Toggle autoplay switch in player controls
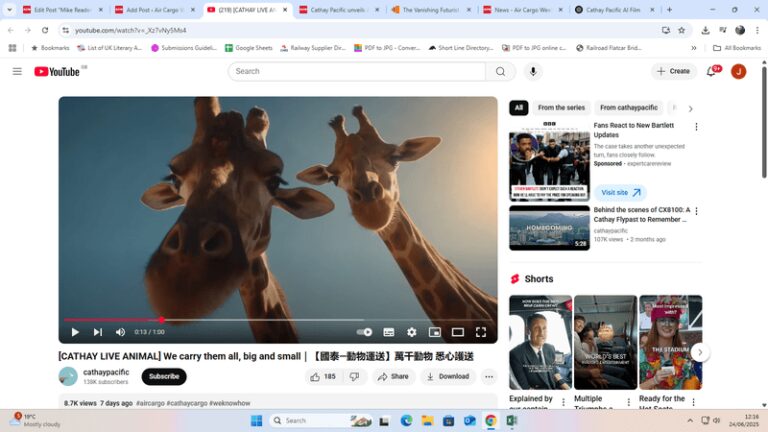This screenshot has height=432, width=768. click(x=365, y=332)
